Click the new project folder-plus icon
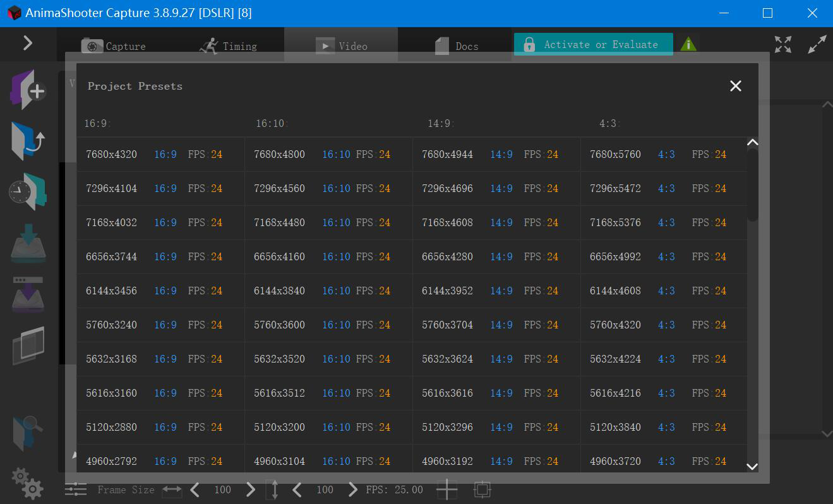This screenshot has height=504, width=833. pos(28,90)
